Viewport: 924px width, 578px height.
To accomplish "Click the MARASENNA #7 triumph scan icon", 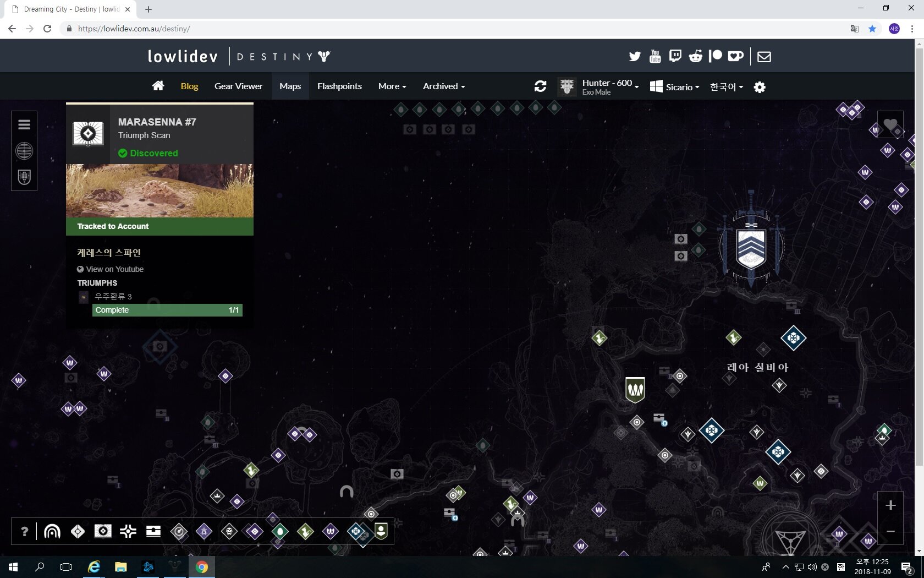I will [88, 134].
